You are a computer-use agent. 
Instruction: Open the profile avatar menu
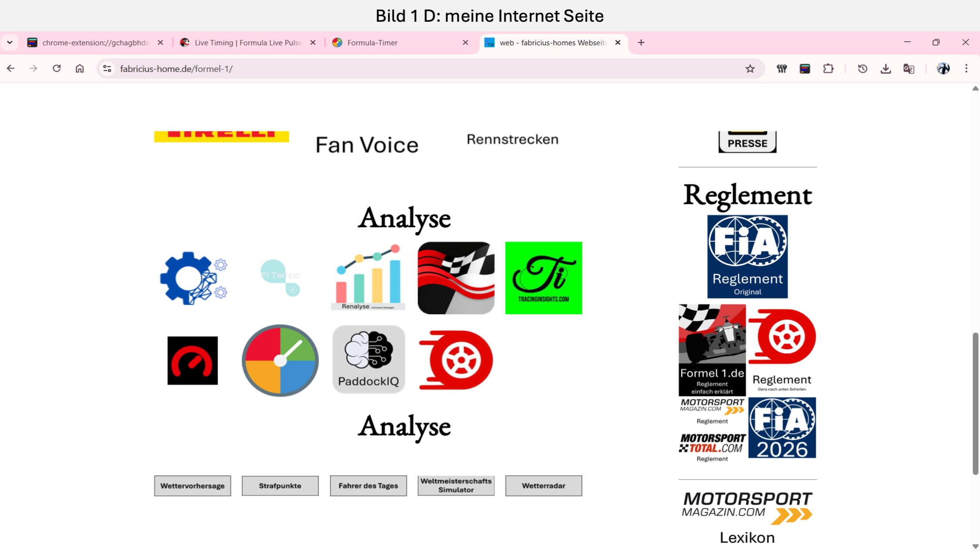[943, 69]
